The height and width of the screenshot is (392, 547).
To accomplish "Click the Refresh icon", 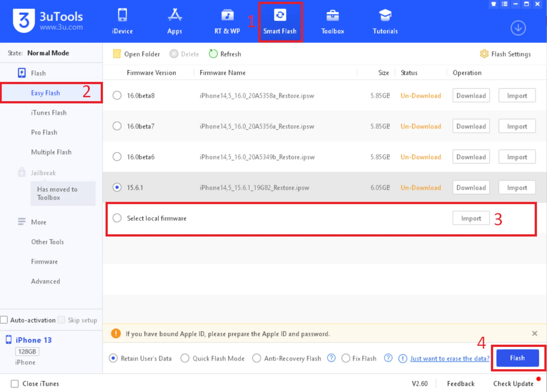I will pos(213,54).
